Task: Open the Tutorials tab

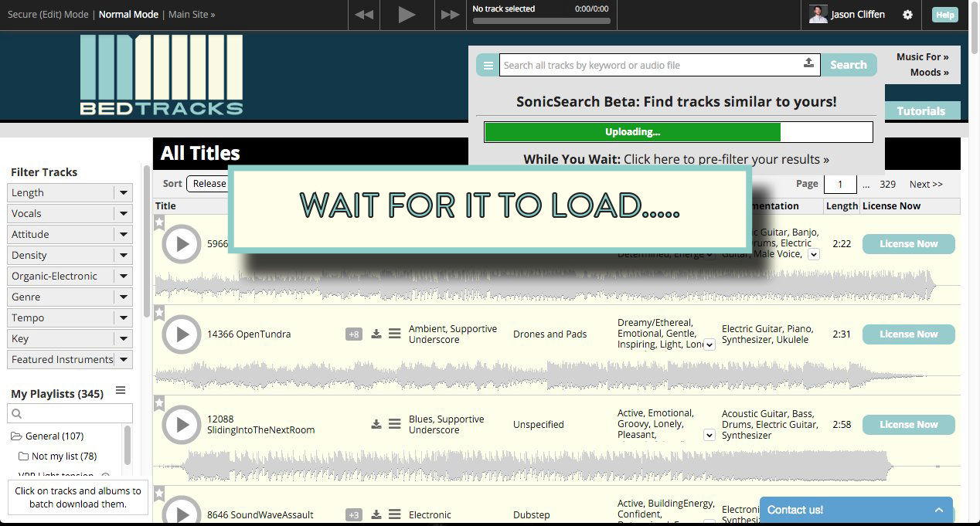Action: point(920,111)
